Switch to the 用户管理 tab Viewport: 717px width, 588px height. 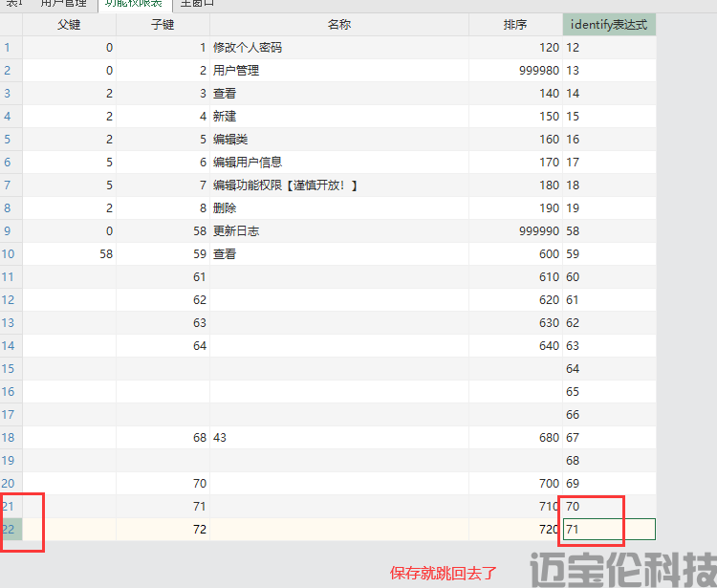[x=63, y=4]
